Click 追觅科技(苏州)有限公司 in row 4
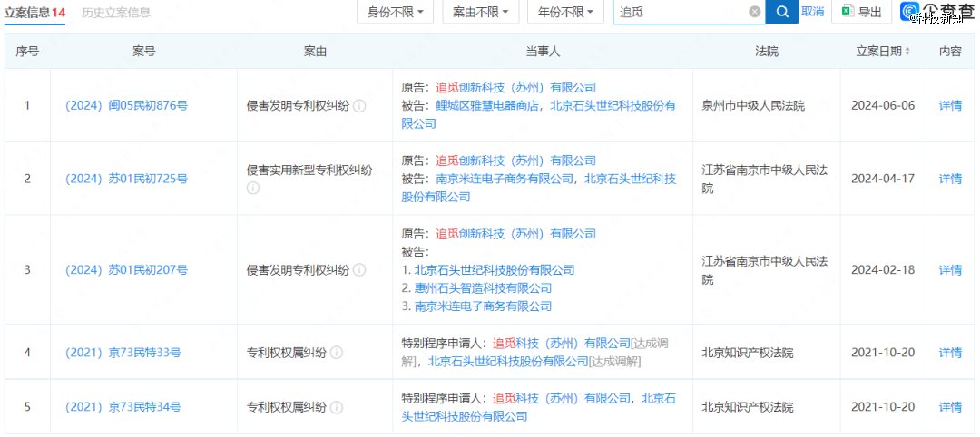This screenshot has height=437, width=980. pyautogui.click(x=562, y=344)
